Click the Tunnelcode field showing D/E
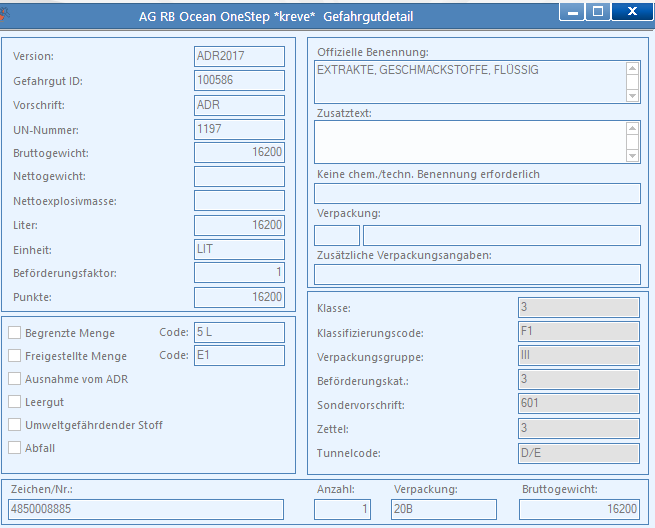The width and height of the screenshot is (655, 528). 579,453
